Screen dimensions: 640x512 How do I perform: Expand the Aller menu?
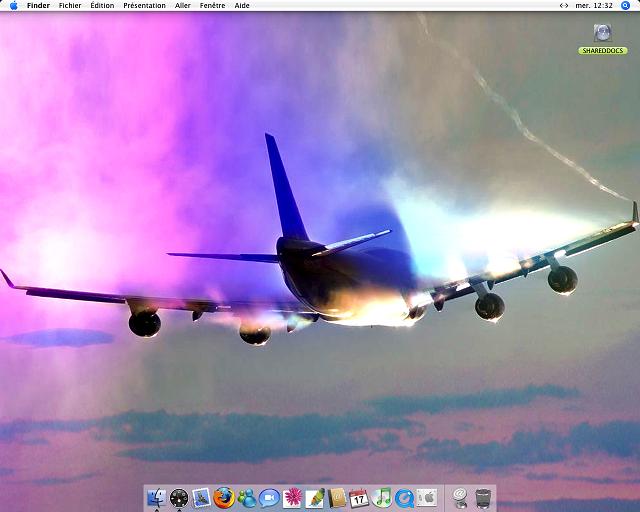click(x=183, y=6)
